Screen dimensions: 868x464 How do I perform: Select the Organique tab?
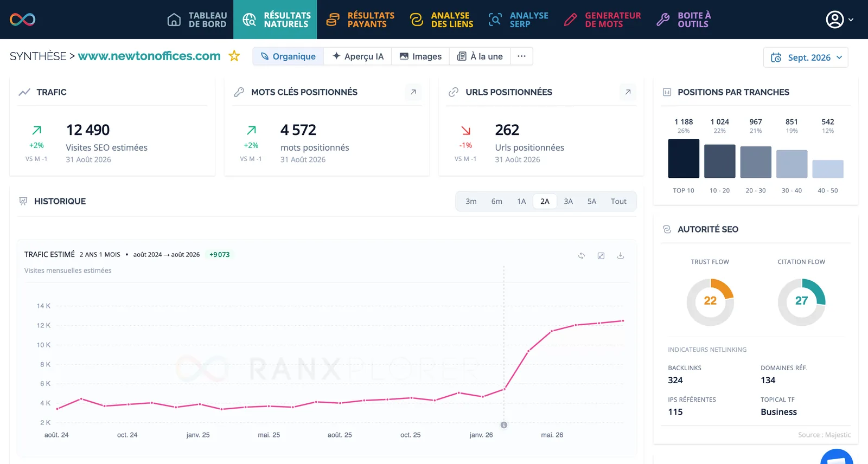click(288, 56)
